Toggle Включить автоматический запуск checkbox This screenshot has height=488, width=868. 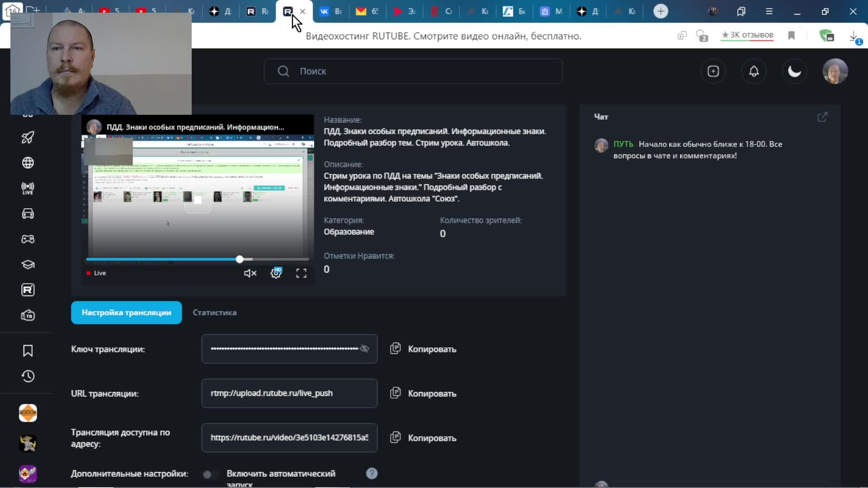click(208, 474)
